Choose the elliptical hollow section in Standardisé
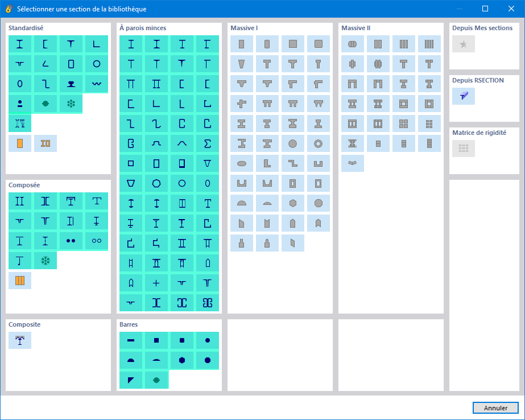 (20, 84)
